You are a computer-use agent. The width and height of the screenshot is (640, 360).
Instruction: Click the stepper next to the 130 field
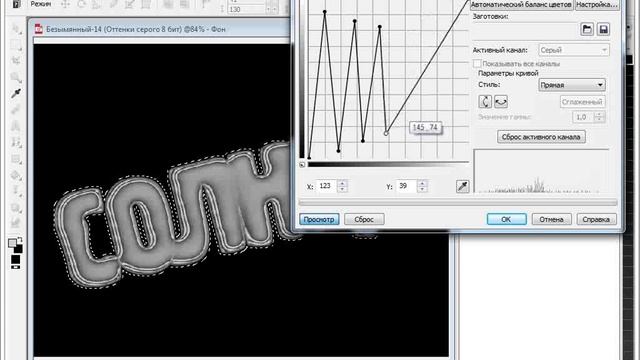click(271, 9)
